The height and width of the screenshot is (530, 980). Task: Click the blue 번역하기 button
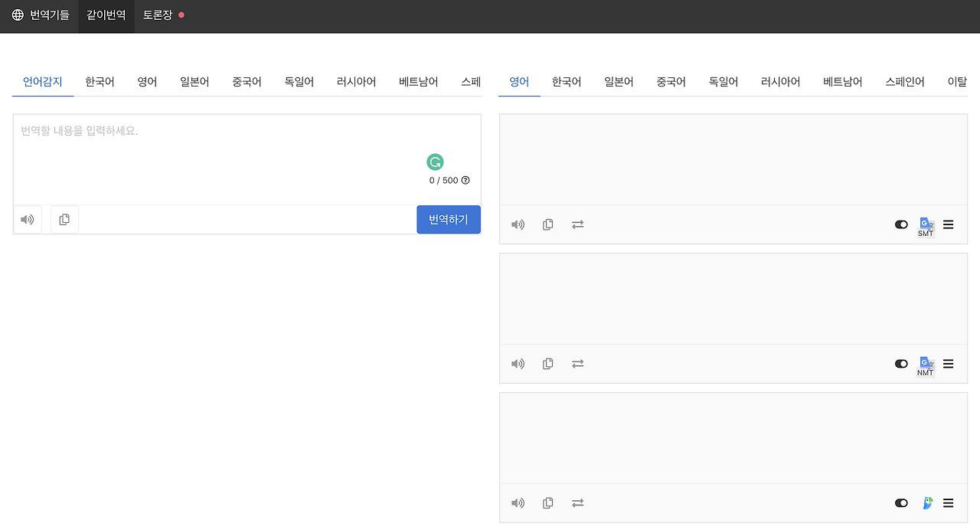tap(449, 220)
